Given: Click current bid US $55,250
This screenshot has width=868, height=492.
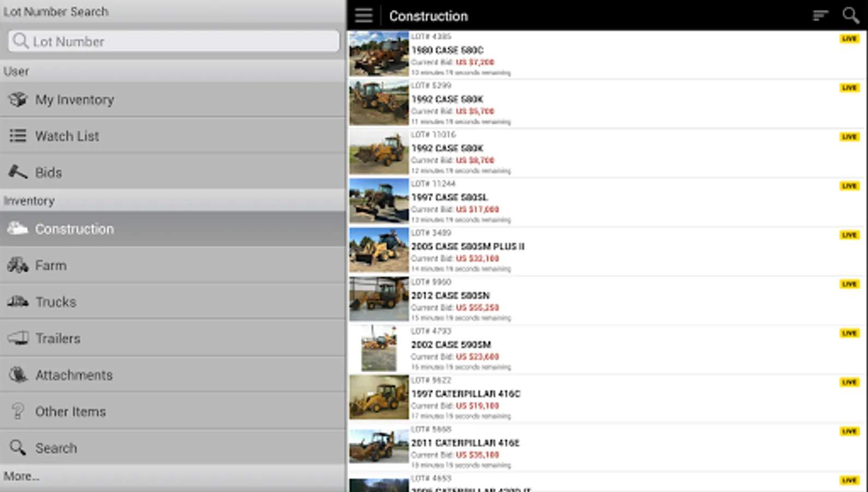Looking at the screenshot, I should pyautogui.click(x=477, y=308).
